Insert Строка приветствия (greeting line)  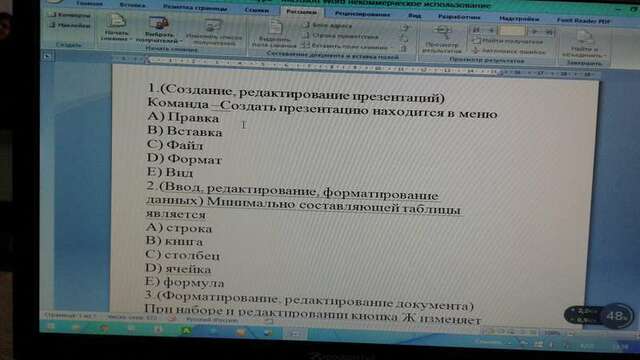pyautogui.click(x=341, y=36)
